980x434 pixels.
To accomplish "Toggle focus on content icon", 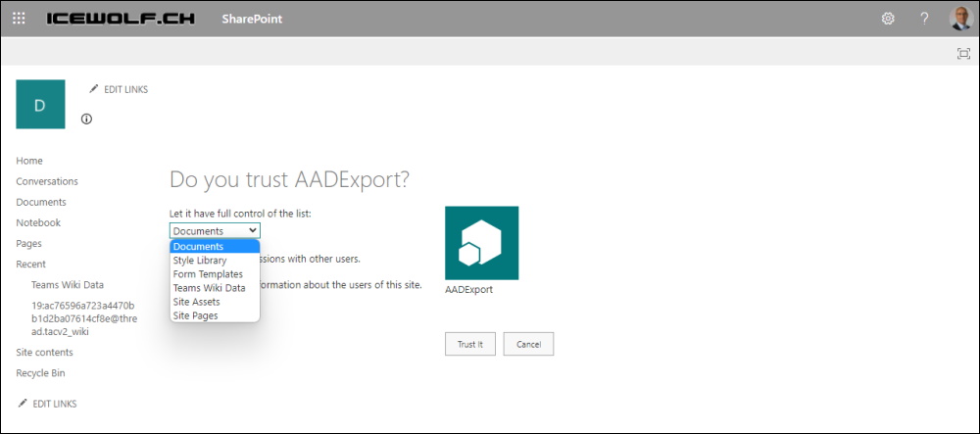I will click(x=963, y=54).
